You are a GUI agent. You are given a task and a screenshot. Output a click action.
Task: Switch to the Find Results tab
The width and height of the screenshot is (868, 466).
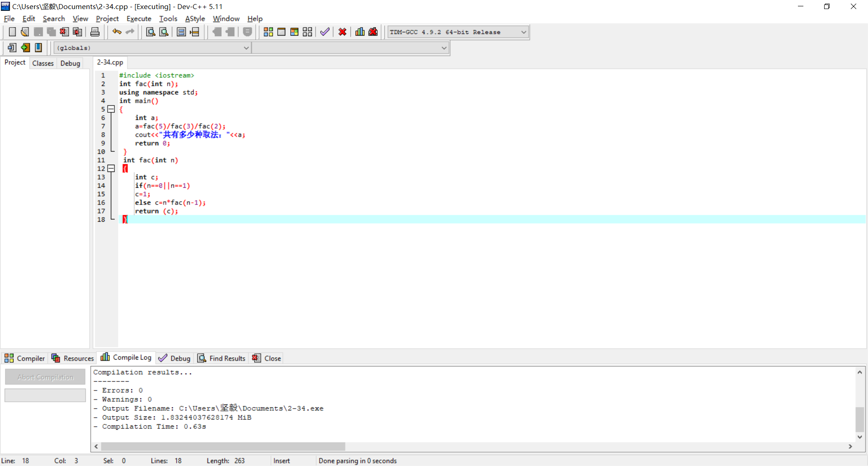[222, 358]
